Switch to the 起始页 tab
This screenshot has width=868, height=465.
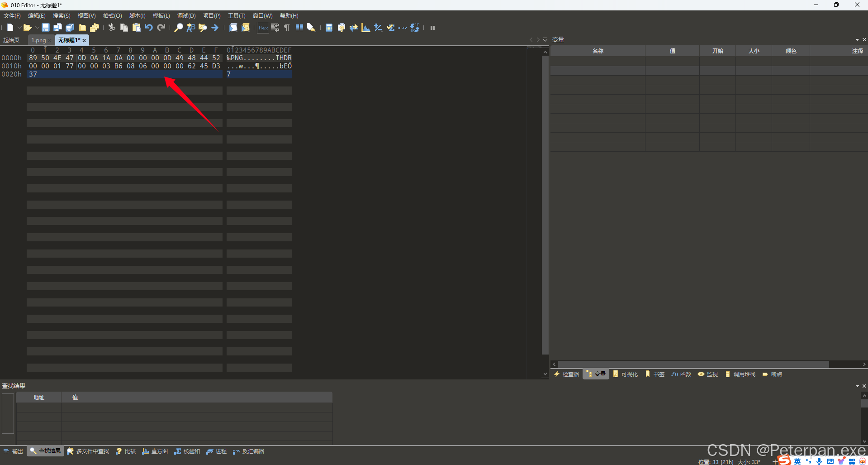tap(11, 40)
